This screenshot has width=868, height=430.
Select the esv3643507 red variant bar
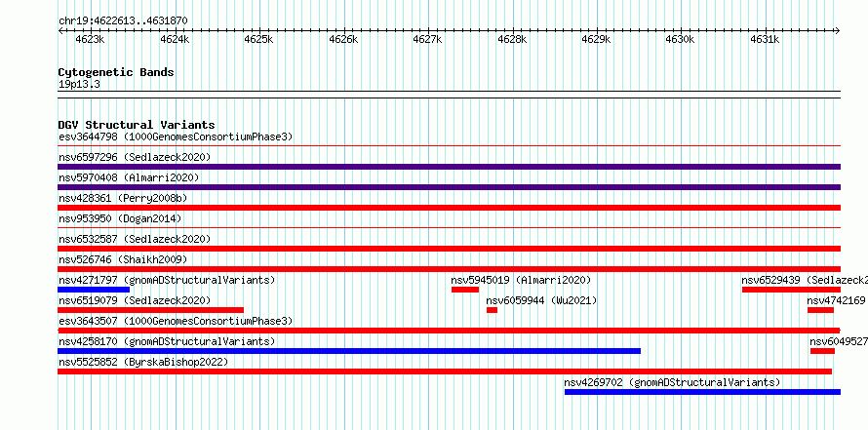tap(449, 331)
